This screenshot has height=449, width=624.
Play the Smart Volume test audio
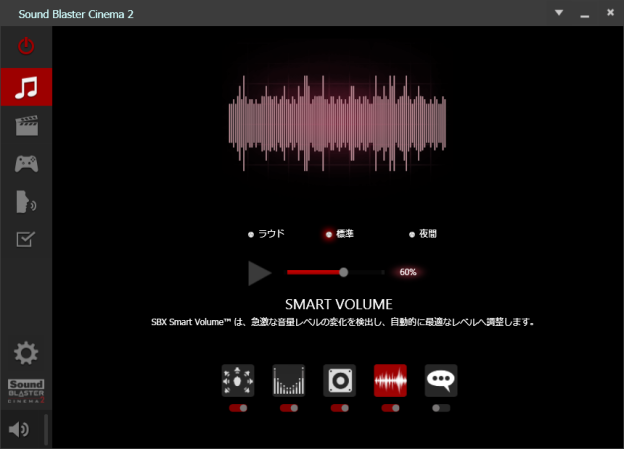click(x=259, y=273)
